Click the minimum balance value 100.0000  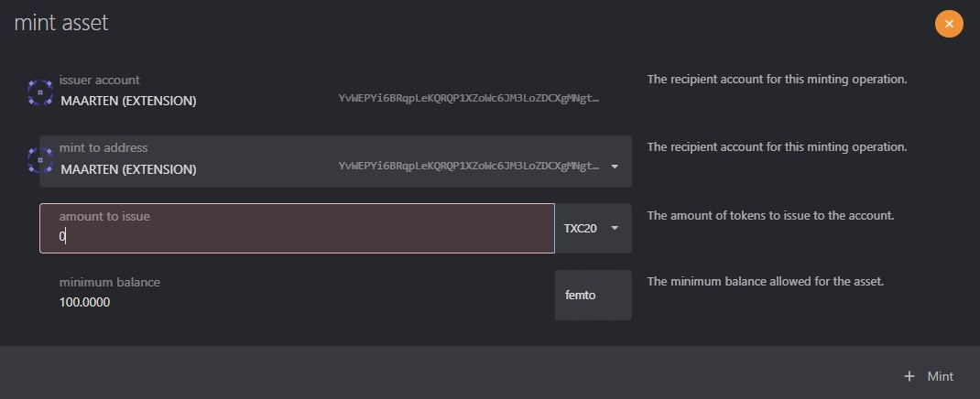pyautogui.click(x=85, y=302)
